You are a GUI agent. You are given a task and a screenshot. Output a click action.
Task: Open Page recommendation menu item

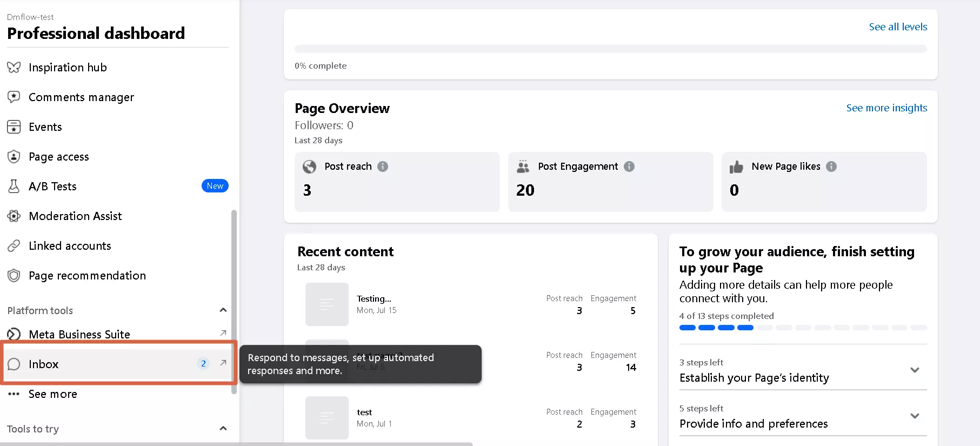click(x=87, y=276)
